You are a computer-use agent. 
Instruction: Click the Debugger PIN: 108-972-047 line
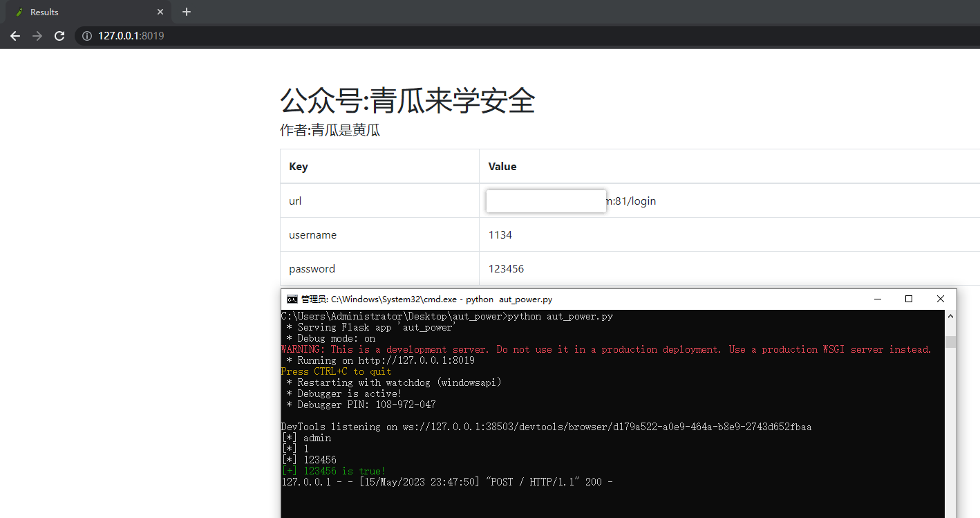tap(361, 405)
